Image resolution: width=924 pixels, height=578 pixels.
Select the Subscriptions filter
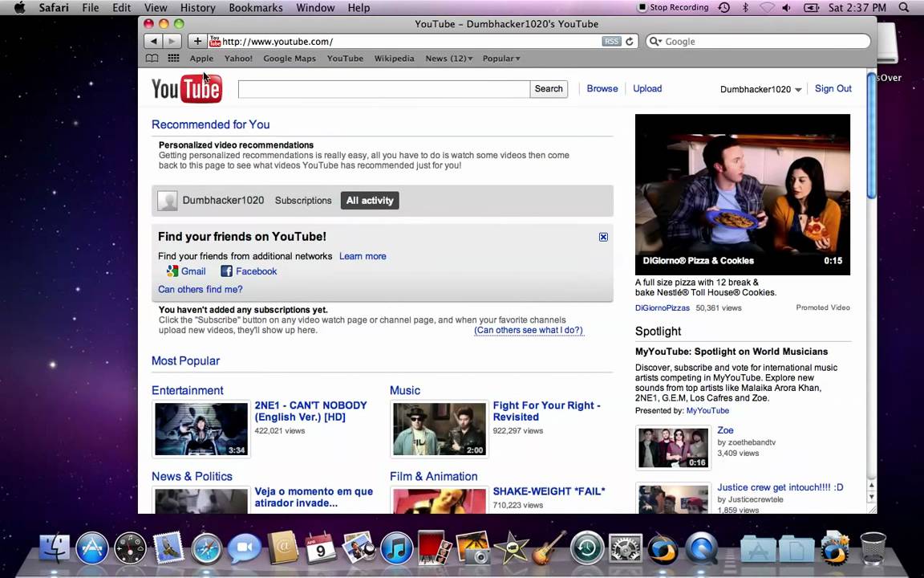(x=303, y=201)
